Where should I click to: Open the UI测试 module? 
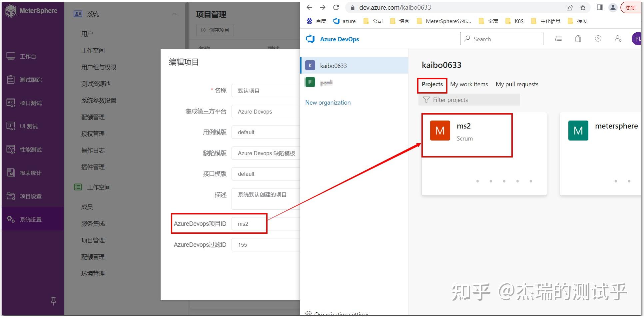[x=10, y=126]
